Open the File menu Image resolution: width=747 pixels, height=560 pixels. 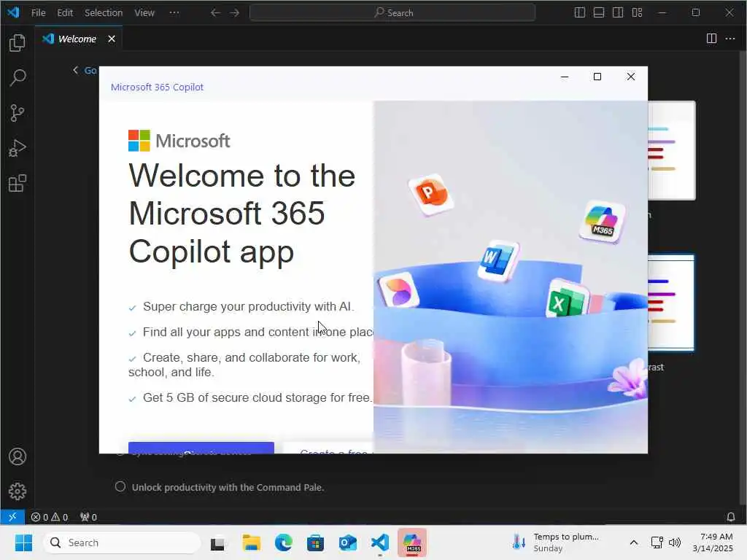pos(38,13)
